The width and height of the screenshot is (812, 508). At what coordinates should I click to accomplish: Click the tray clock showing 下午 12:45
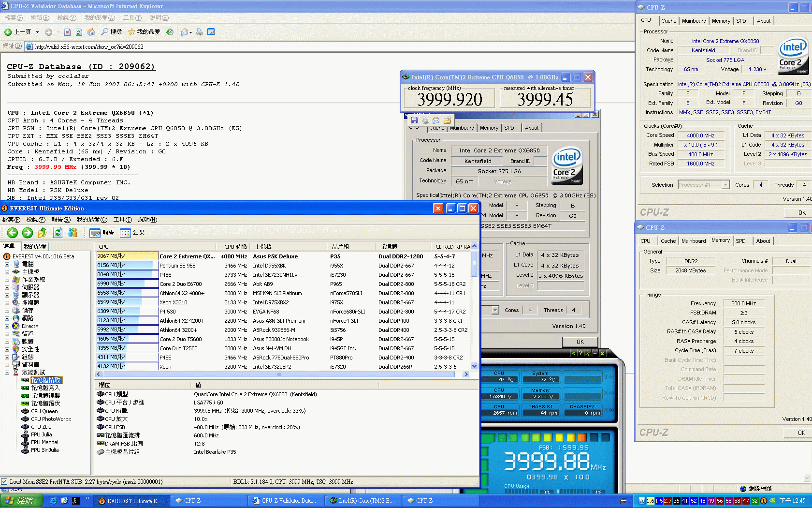click(x=792, y=501)
